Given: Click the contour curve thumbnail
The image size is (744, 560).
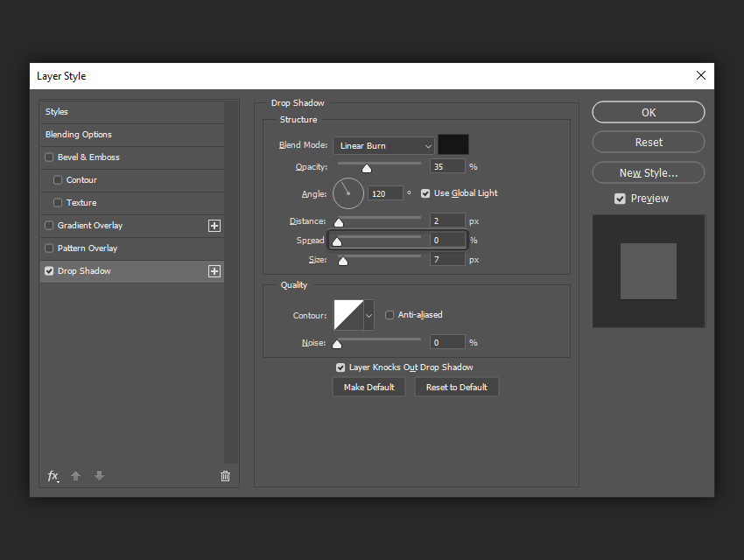Looking at the screenshot, I should [x=348, y=315].
